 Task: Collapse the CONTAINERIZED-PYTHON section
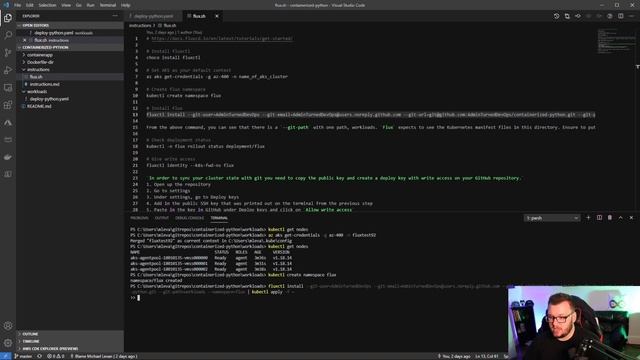pyautogui.click(x=70, y=47)
